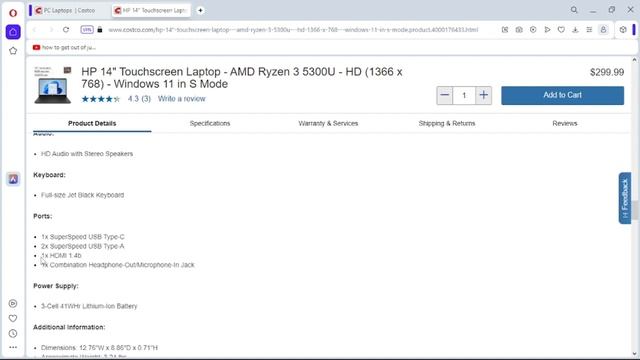
Task: Open the player icon in sidebar
Action: [13, 303]
